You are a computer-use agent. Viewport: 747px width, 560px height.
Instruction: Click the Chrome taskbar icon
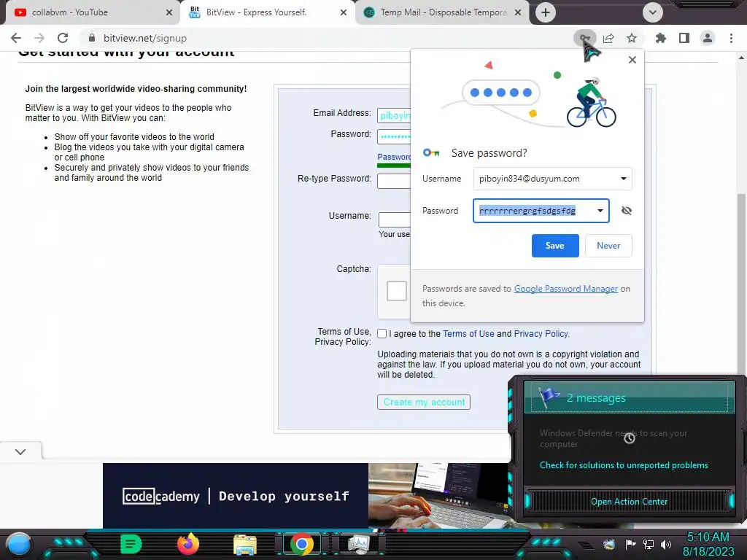click(x=301, y=544)
